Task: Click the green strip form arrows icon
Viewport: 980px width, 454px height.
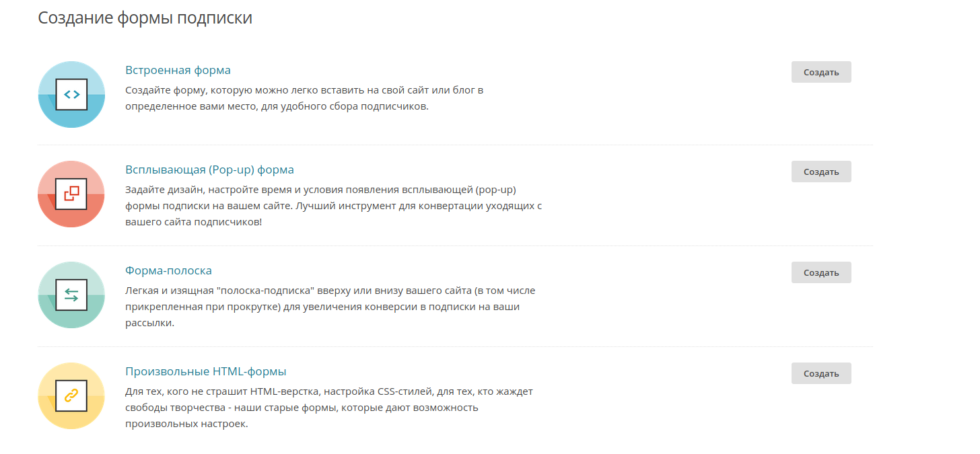Action: point(71,295)
